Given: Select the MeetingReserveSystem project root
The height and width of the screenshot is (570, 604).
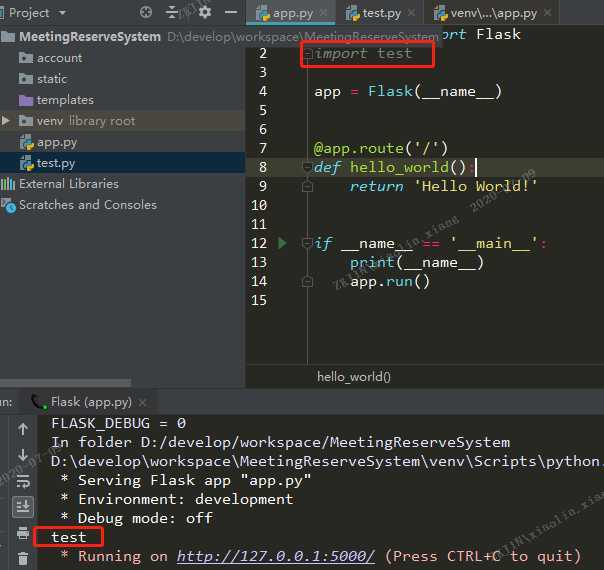Looking at the screenshot, I should tap(90, 37).
